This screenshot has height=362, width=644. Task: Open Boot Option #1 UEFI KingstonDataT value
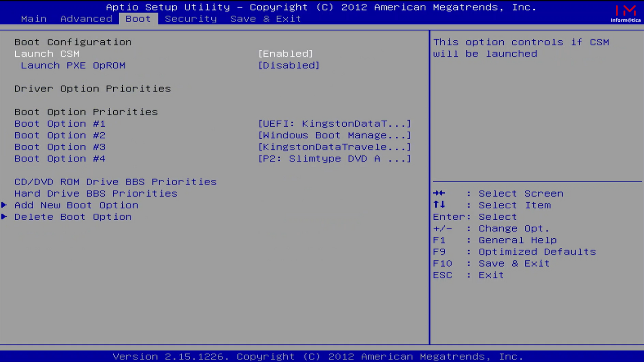coord(335,124)
